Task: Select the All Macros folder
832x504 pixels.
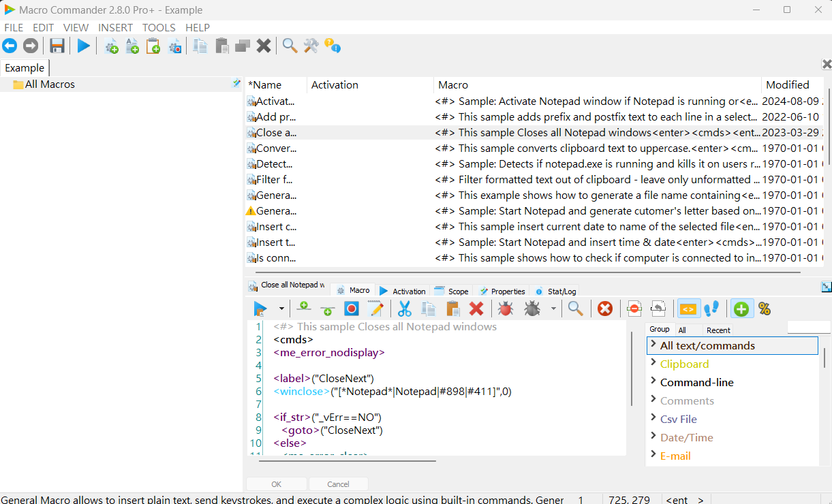Action: tap(50, 84)
